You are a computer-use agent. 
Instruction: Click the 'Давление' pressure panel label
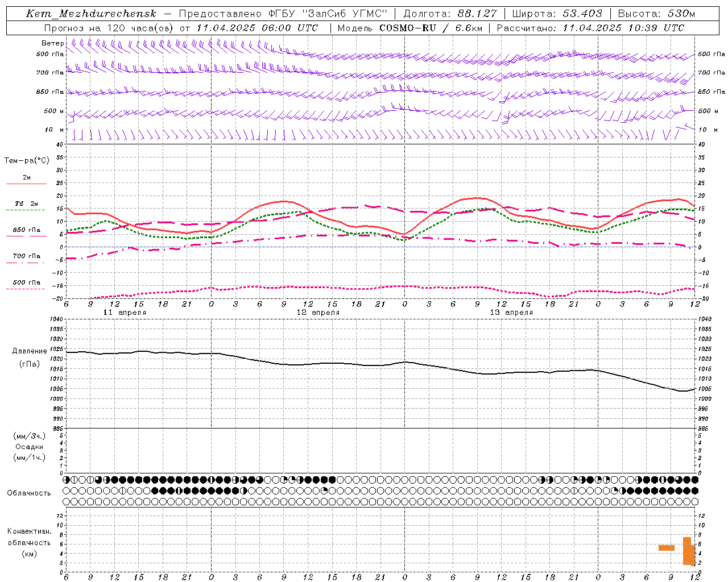(x=30, y=351)
